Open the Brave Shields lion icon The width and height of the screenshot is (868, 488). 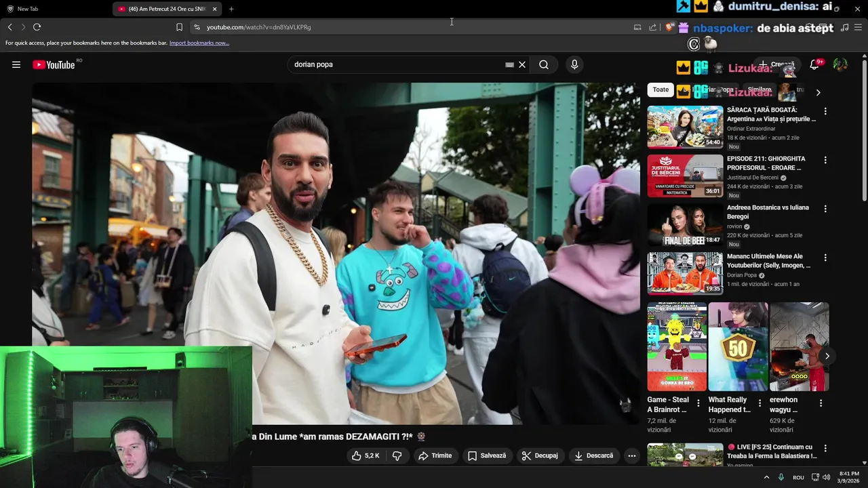(669, 27)
